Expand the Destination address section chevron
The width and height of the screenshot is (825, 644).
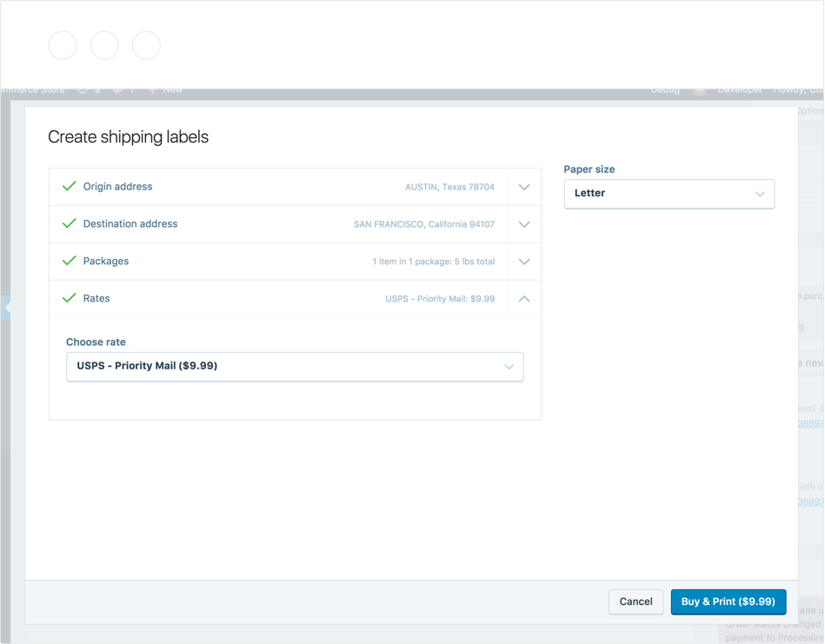tap(524, 225)
